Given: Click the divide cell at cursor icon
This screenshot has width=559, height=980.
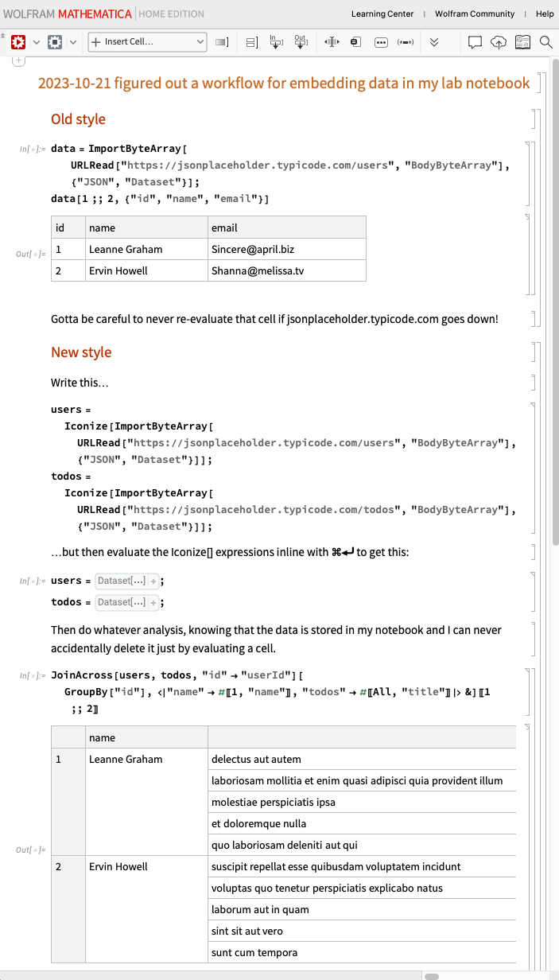Looking at the screenshot, I should pos(332,42).
